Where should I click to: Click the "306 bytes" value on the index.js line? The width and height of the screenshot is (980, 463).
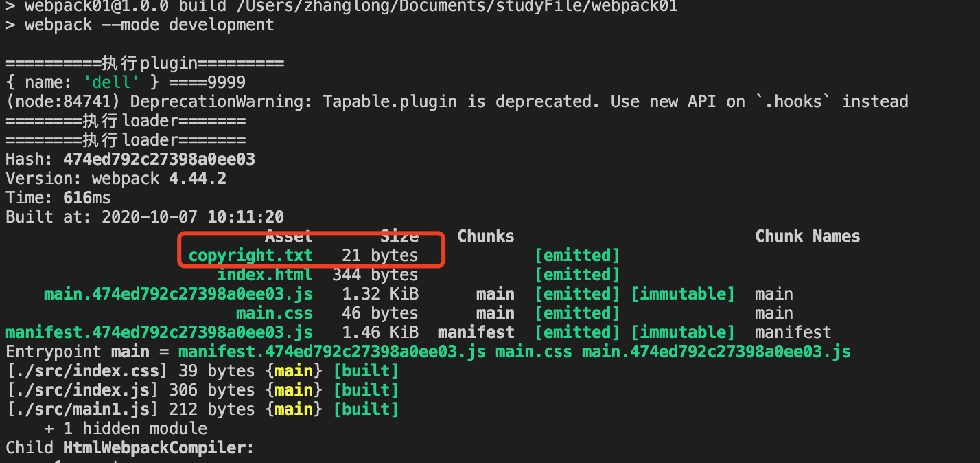[x=212, y=390]
